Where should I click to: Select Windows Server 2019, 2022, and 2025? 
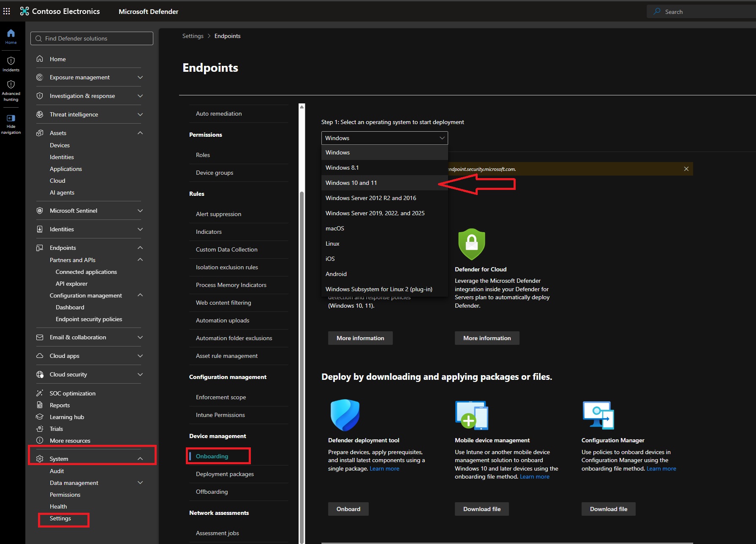[384, 213]
